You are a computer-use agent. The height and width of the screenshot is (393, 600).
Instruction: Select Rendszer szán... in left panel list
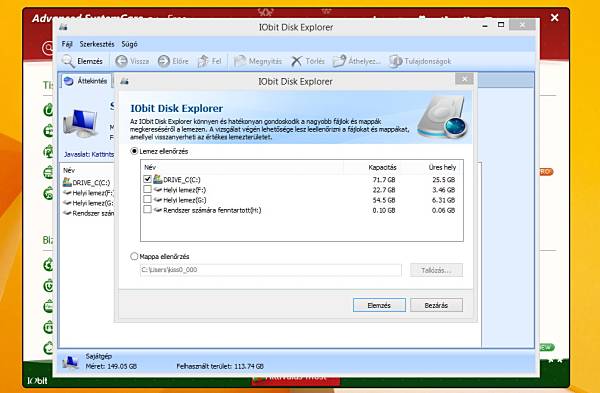point(88,214)
